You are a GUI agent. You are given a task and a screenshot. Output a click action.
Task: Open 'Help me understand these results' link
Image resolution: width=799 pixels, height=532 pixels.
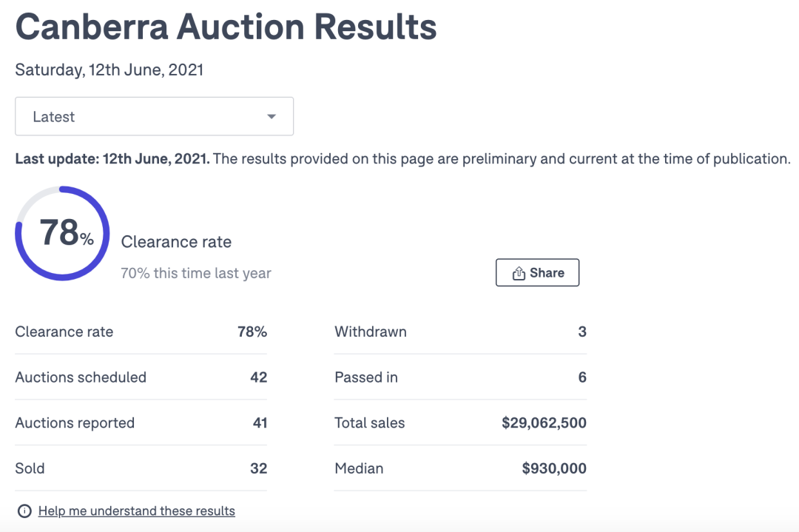tap(137, 511)
